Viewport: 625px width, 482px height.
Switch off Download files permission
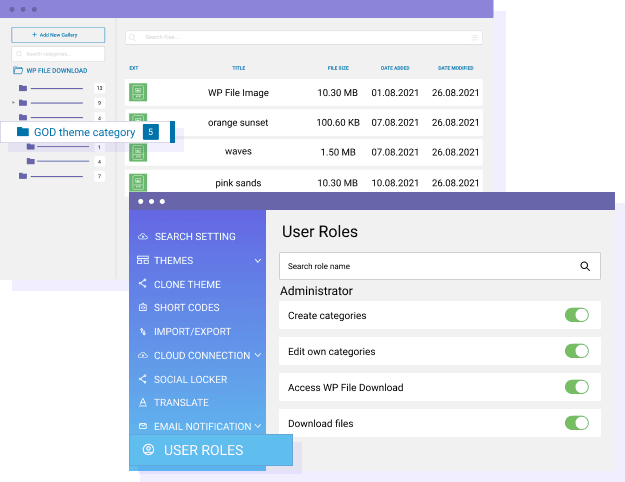pyautogui.click(x=577, y=423)
